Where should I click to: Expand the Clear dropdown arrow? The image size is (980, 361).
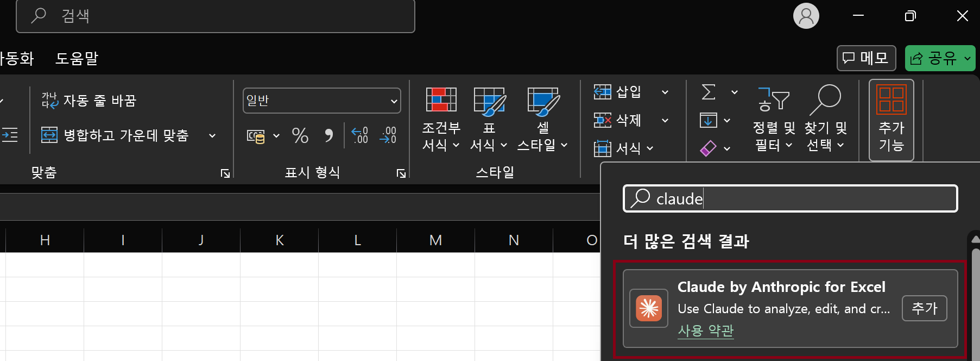point(727,149)
